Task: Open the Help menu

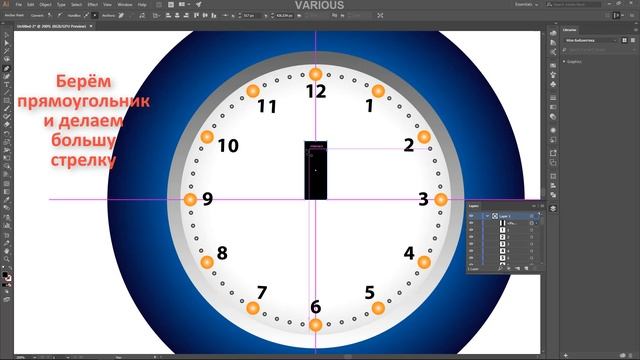Action: click(x=142, y=4)
